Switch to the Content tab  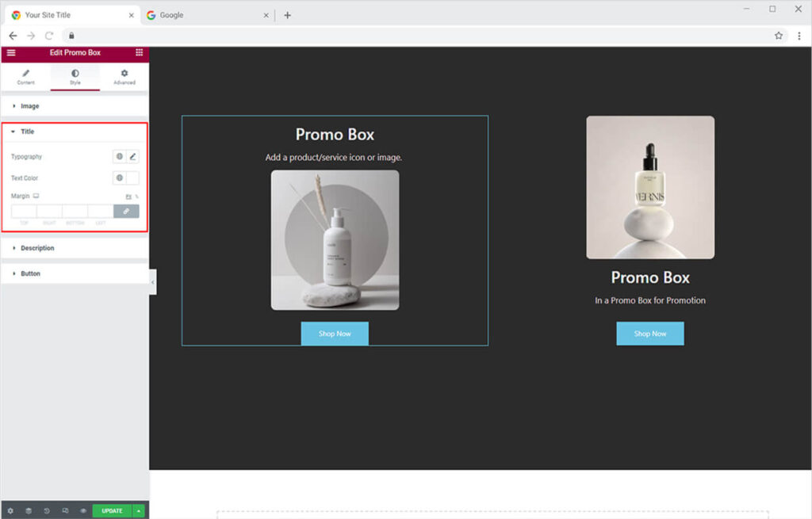(25, 77)
